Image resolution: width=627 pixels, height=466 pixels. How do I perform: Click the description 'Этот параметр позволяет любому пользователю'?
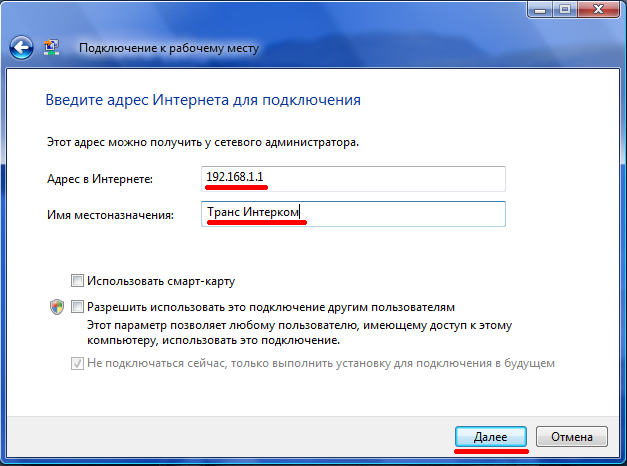tap(300, 333)
